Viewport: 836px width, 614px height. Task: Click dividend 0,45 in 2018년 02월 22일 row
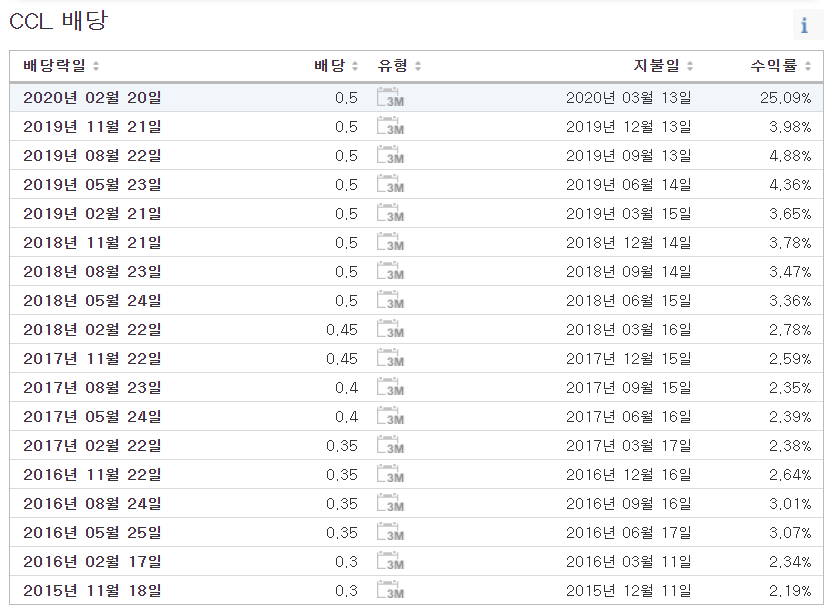click(342, 329)
